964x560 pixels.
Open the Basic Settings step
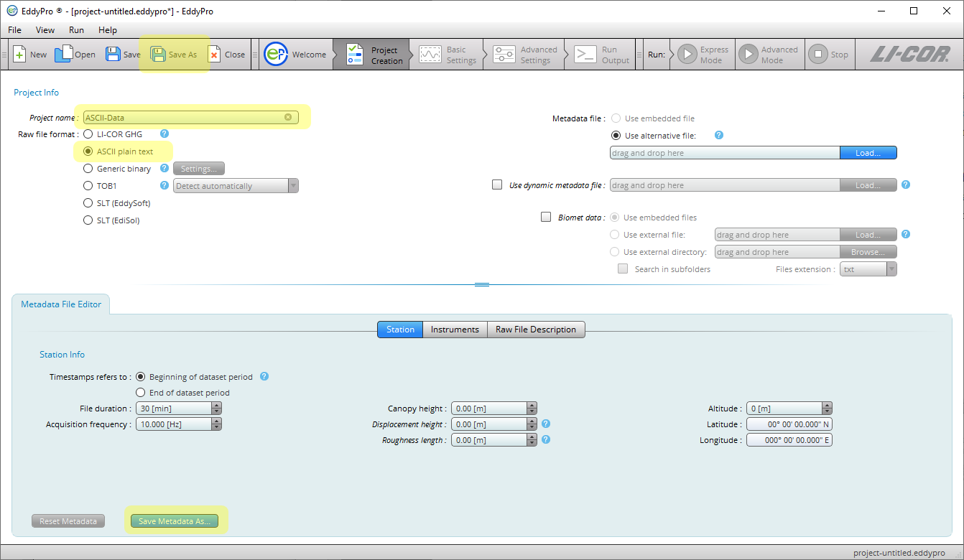pos(448,55)
